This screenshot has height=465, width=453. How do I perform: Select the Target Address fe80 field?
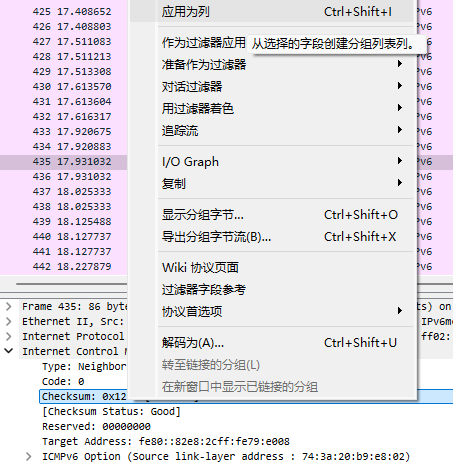(166, 441)
